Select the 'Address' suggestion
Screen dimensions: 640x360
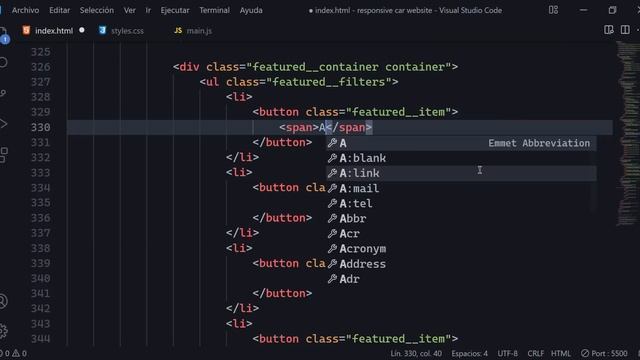click(461, 264)
